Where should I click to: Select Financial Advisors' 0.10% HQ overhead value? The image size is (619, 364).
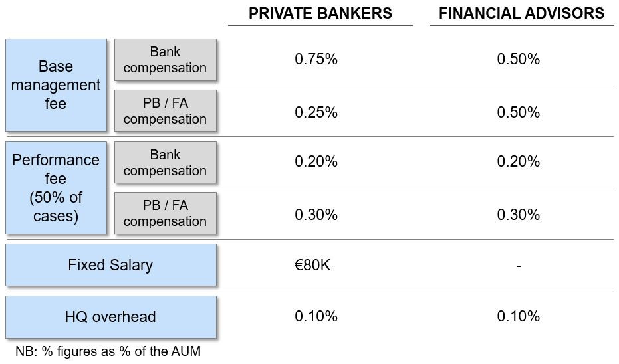coord(518,316)
